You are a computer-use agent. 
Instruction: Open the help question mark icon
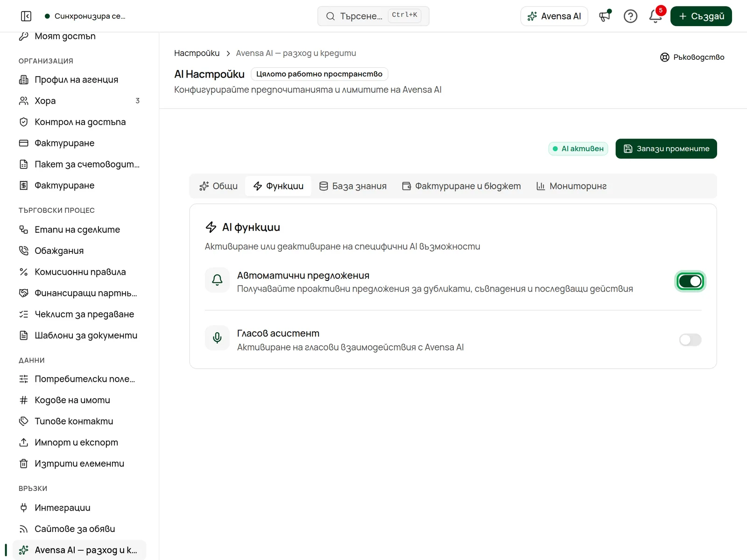tap(630, 16)
